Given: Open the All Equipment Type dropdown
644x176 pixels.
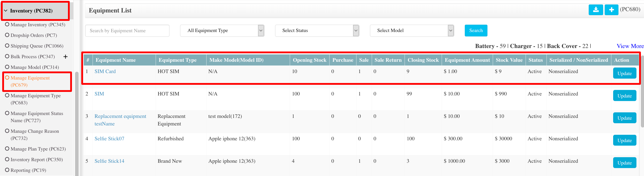Looking at the screenshot, I should pos(222,30).
